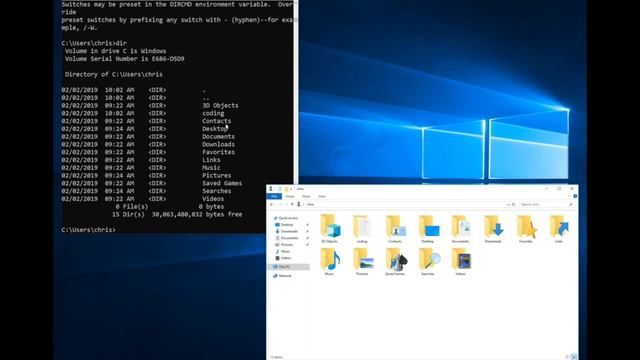The height and width of the screenshot is (360, 640).
Task: Go to Pictures in the navigation pane
Action: (x=287, y=244)
